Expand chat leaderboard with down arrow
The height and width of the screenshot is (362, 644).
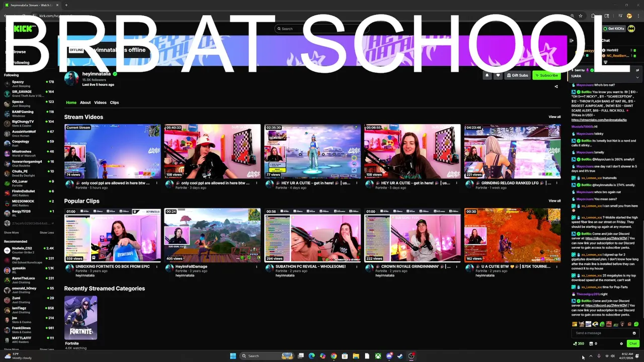pyautogui.click(x=605, y=62)
